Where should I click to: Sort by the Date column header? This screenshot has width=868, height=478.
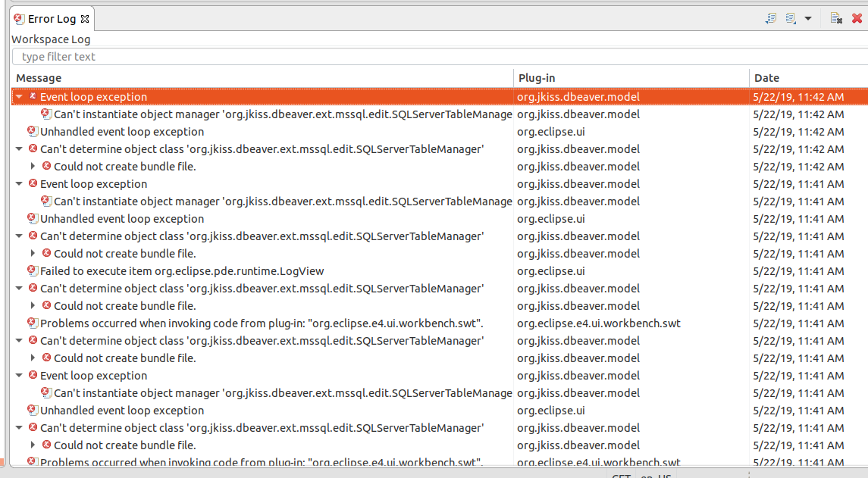(x=809, y=78)
